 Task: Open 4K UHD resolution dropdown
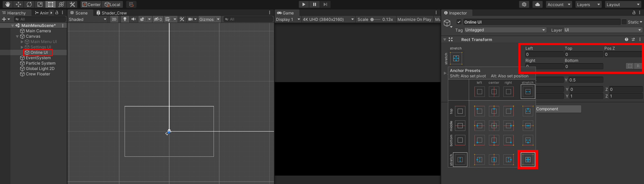pyautogui.click(x=328, y=19)
